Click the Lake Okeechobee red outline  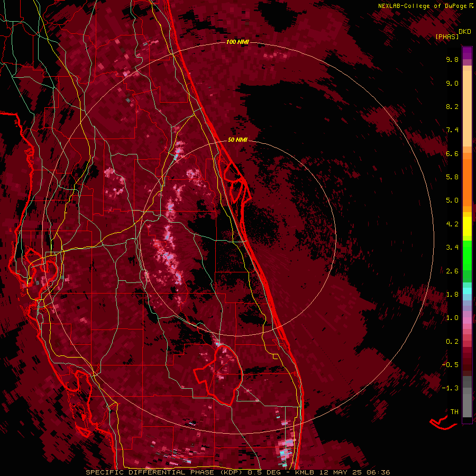pyautogui.click(x=218, y=374)
